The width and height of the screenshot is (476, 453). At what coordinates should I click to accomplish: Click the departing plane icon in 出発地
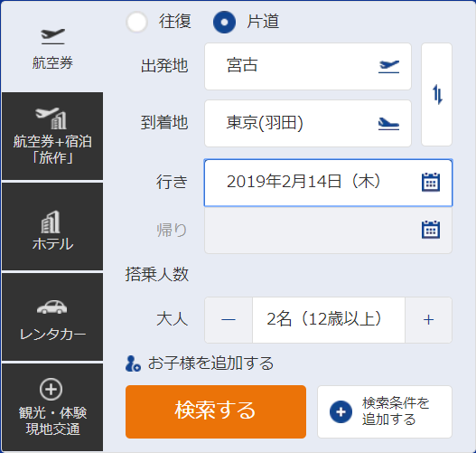(x=389, y=67)
